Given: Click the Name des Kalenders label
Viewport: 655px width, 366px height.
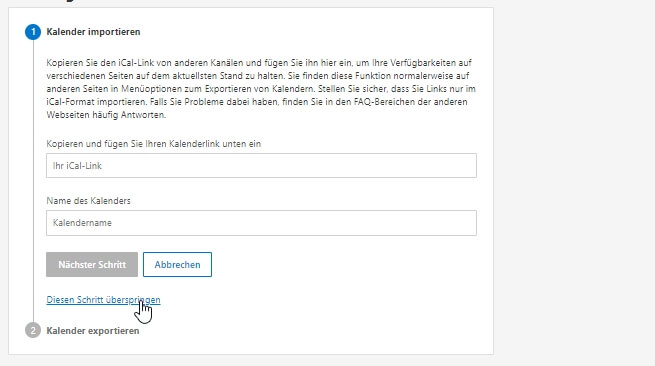Looking at the screenshot, I should coord(89,201).
